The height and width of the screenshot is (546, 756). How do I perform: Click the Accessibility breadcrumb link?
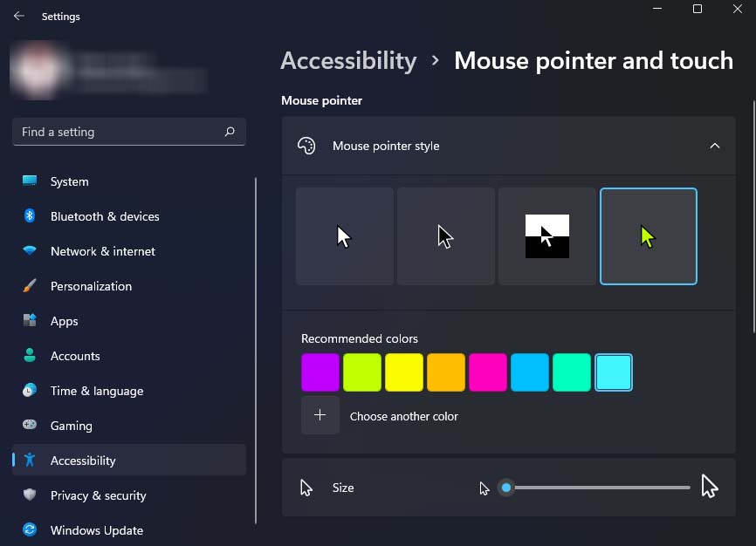348,61
